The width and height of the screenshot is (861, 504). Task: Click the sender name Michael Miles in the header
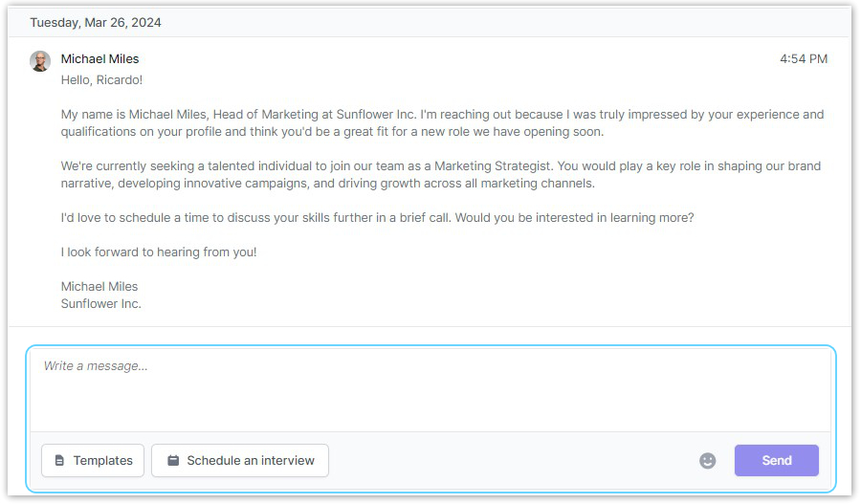coord(99,59)
